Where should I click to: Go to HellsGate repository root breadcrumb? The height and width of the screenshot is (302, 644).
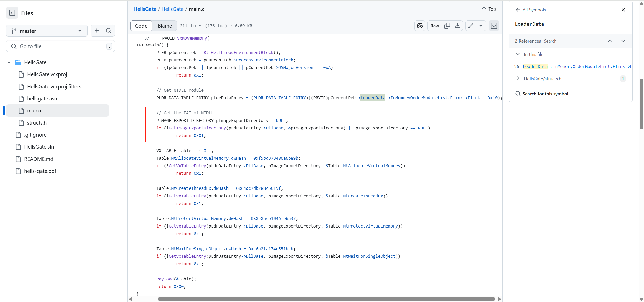145,9
